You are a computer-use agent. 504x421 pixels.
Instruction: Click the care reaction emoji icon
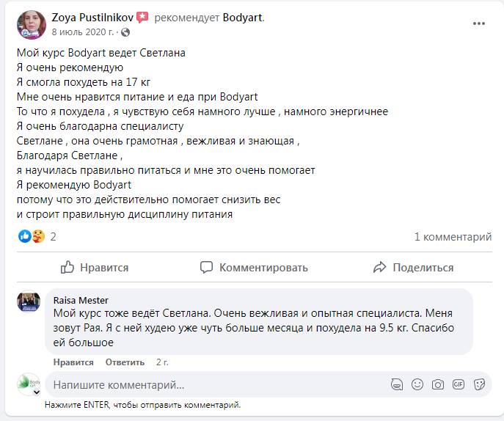pyautogui.click(x=37, y=236)
